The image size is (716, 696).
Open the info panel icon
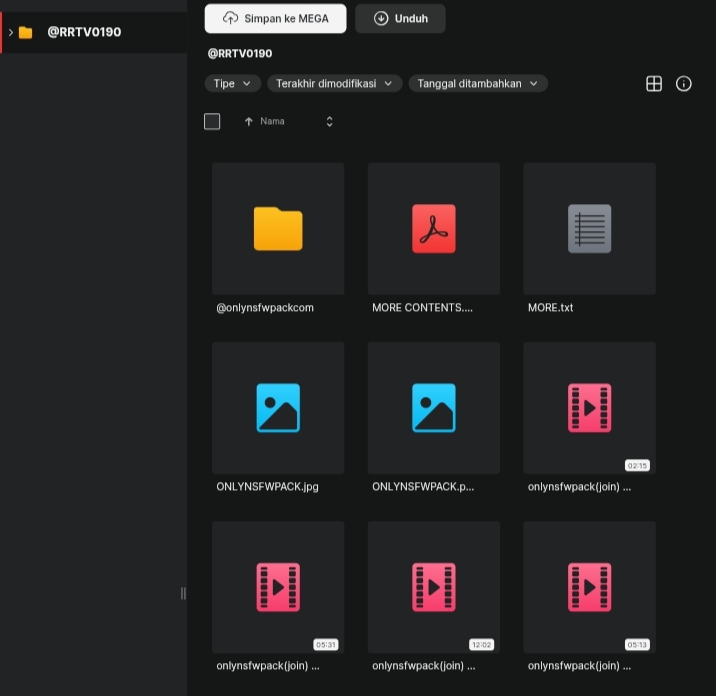click(x=683, y=84)
